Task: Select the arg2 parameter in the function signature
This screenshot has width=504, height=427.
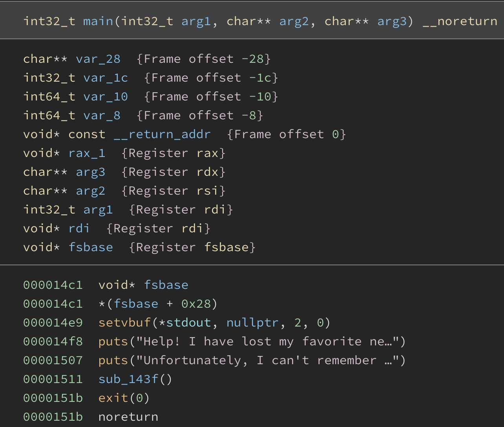Action: 294,21
